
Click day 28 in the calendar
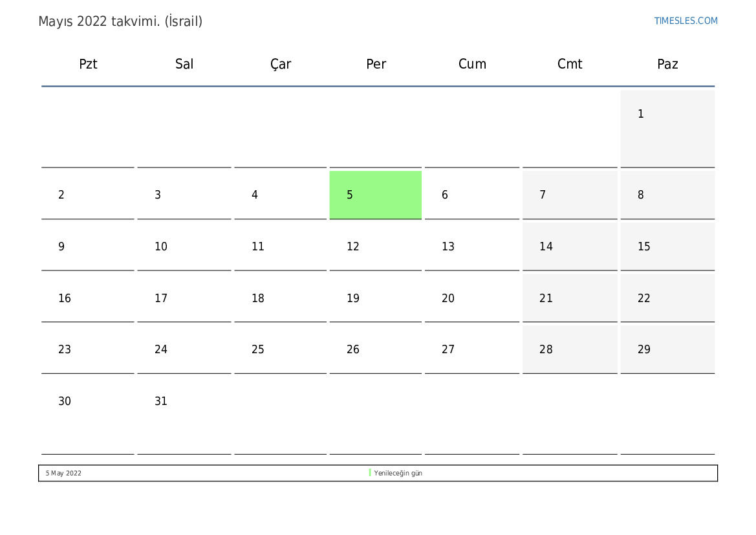coord(570,349)
